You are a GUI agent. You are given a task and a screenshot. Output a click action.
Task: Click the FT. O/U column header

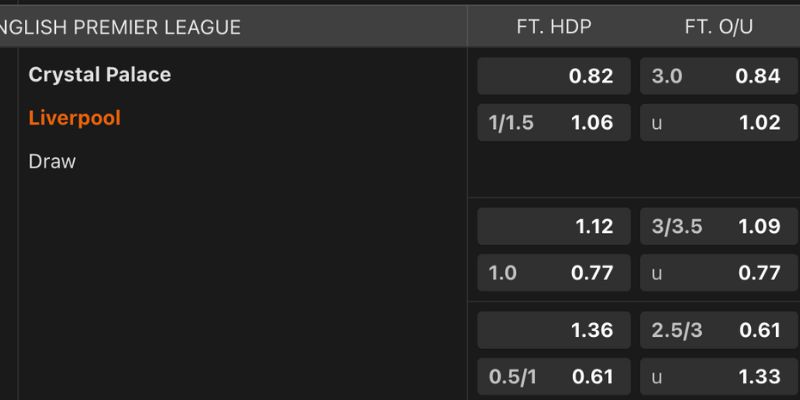719,27
